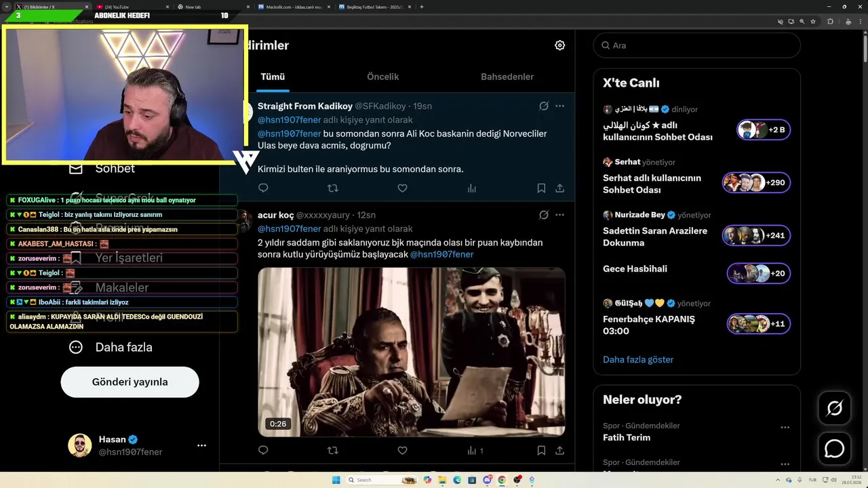Click Windows taskbar Search box

tap(382, 480)
